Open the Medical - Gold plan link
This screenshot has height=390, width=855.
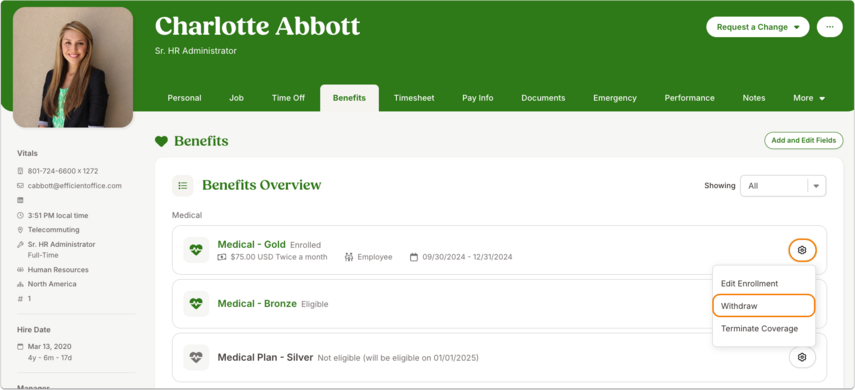(251, 244)
